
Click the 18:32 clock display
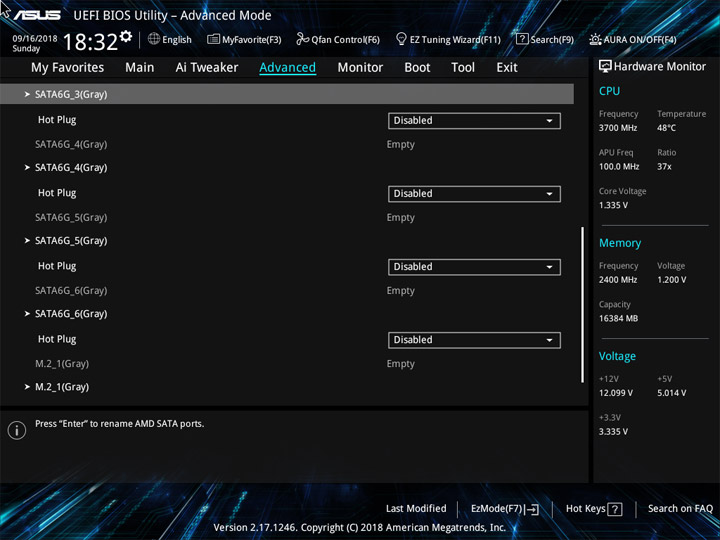(x=90, y=42)
